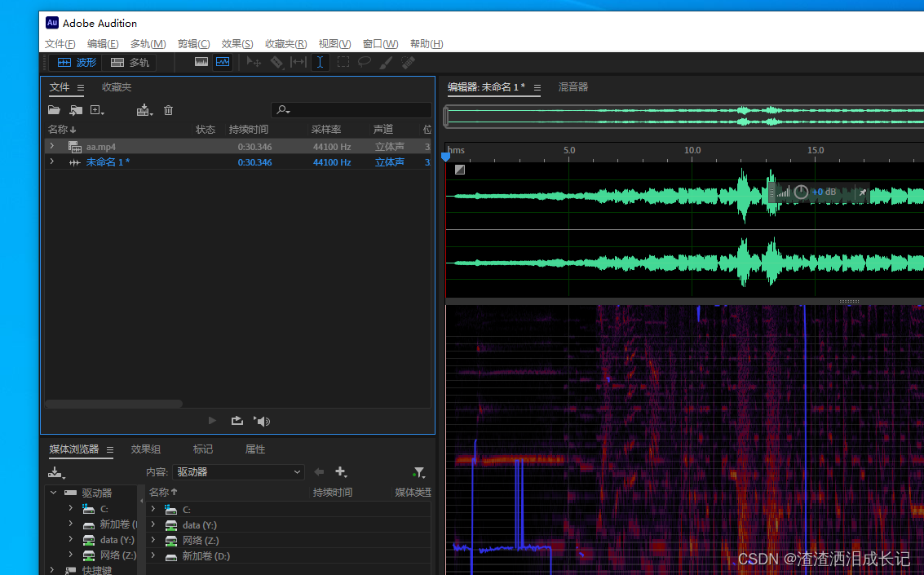This screenshot has width=924, height=575.
Task: Select the Lasso selection tool
Action: [364, 62]
